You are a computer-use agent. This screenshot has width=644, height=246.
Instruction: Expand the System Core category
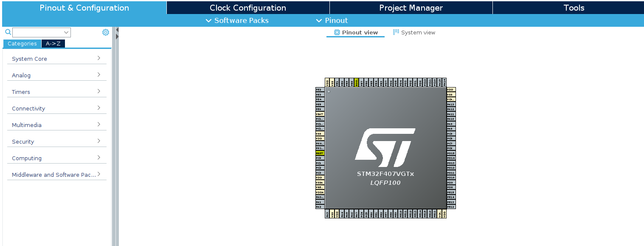pyautogui.click(x=56, y=59)
